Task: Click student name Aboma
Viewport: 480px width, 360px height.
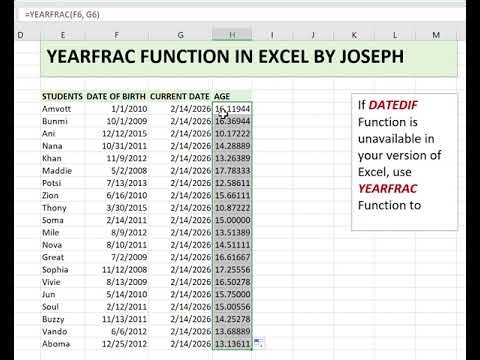Action: click(x=56, y=344)
